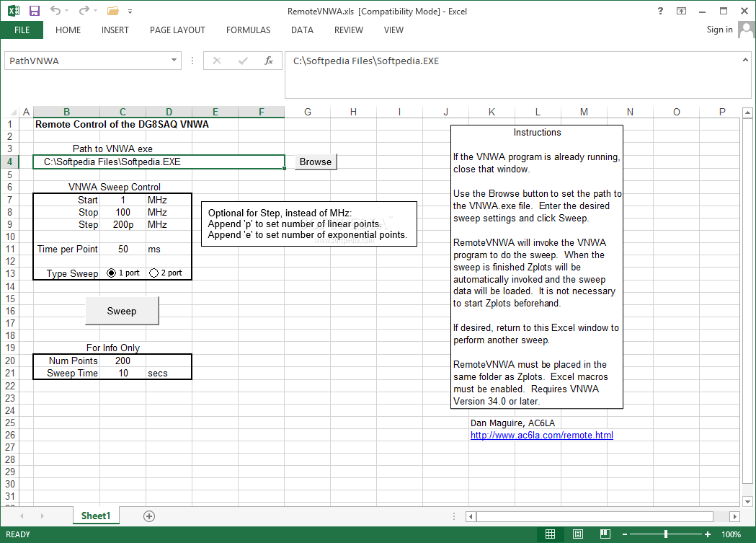Click the Browse button
This screenshot has width=756, height=543.
click(316, 162)
